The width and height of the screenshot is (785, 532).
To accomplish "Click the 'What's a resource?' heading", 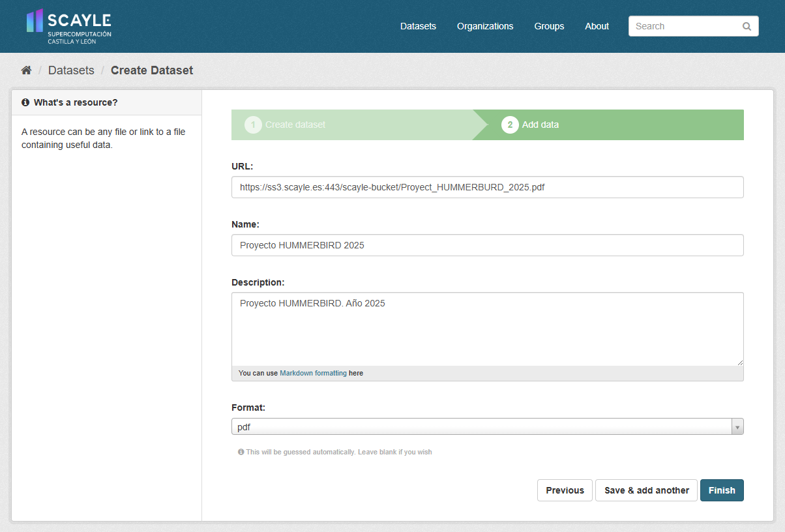I will coord(76,102).
